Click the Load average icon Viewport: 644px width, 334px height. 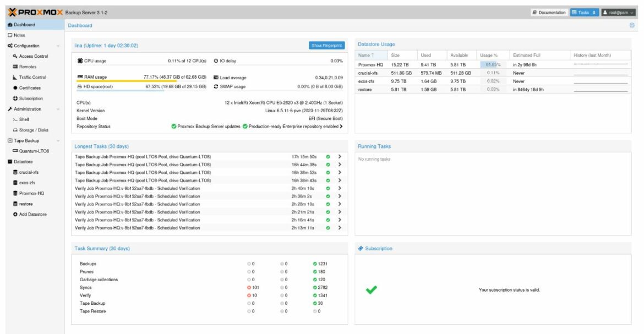point(216,78)
